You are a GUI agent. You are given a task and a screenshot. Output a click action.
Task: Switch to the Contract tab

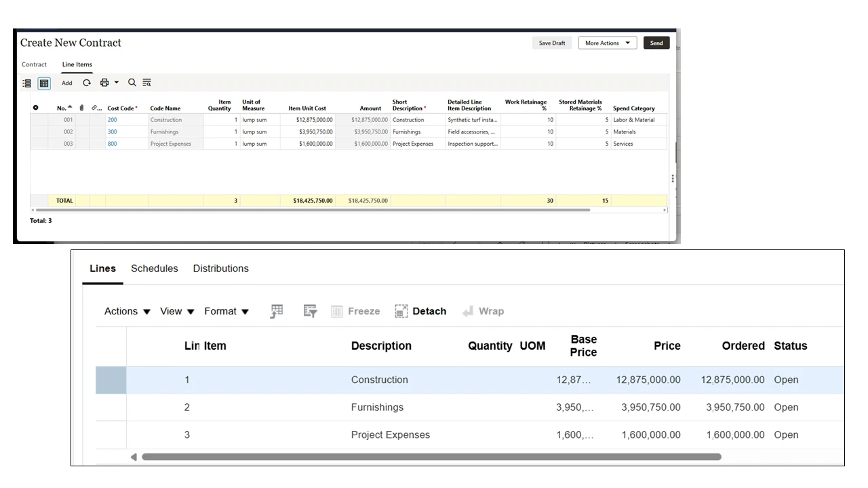tap(34, 64)
